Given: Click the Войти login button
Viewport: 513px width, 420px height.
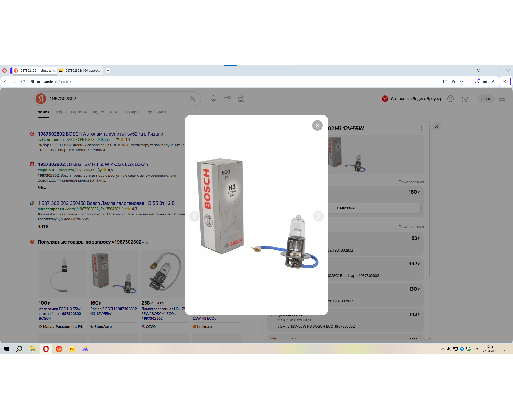Looking at the screenshot, I should click(x=486, y=99).
